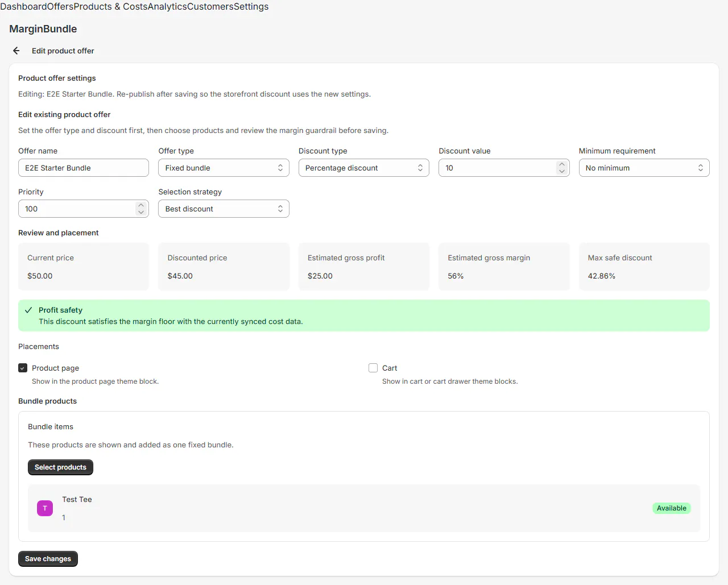Open the Customers nav item
Viewport: 728px width, 585px height.
(210, 7)
